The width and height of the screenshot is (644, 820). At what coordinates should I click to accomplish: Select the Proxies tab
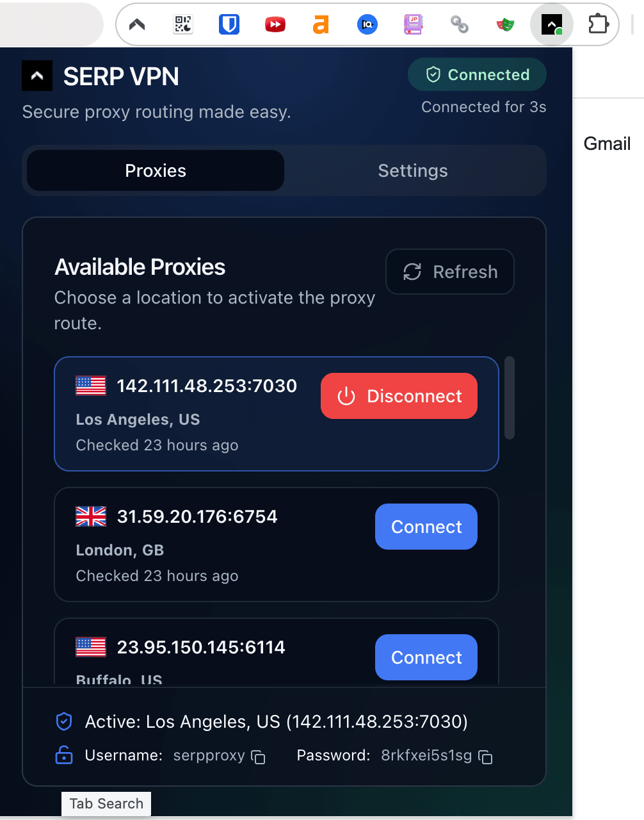[x=154, y=170]
